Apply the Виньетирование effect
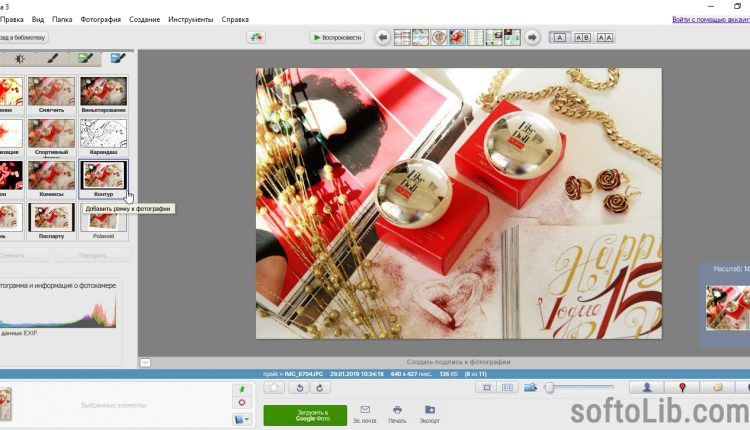Screen dimensions: 750x430 pos(104,94)
